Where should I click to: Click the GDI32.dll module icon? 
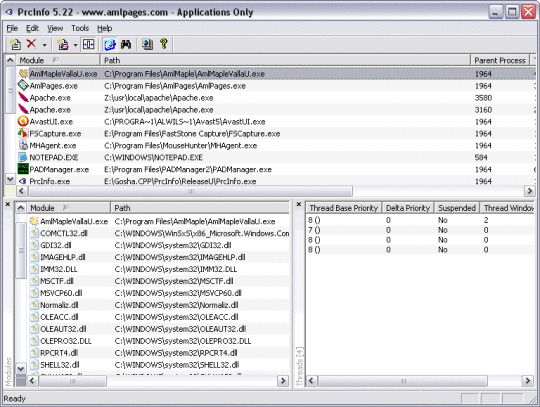[x=34, y=245]
